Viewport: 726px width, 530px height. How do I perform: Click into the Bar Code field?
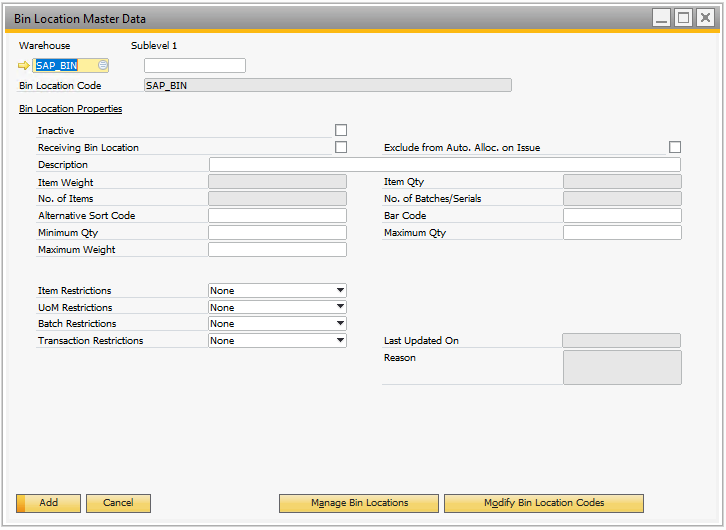[x=622, y=216]
